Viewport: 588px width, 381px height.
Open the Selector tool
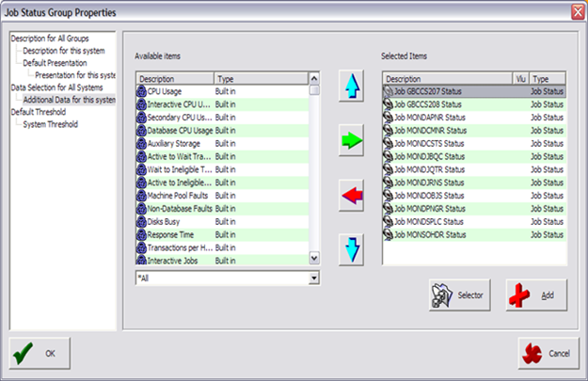459,295
